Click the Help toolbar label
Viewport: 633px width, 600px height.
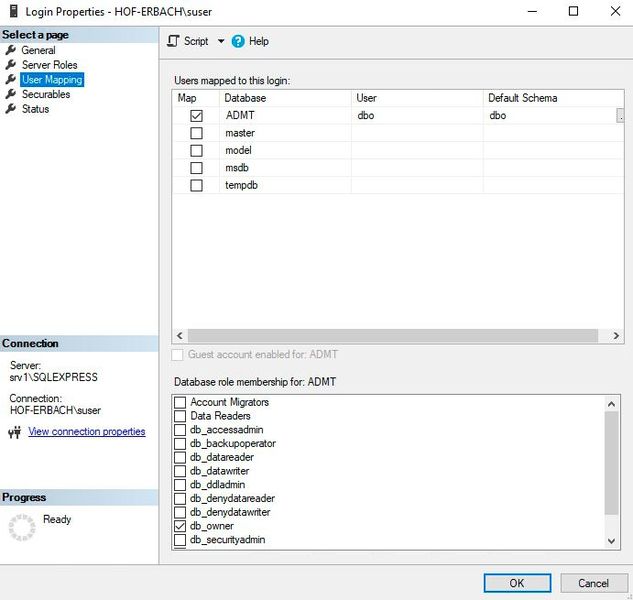[x=259, y=41]
